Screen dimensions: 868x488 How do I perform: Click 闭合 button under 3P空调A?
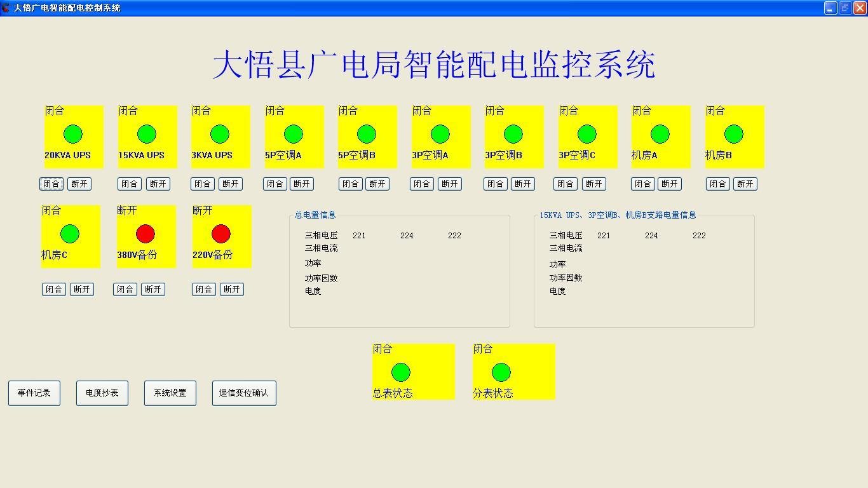click(x=422, y=184)
